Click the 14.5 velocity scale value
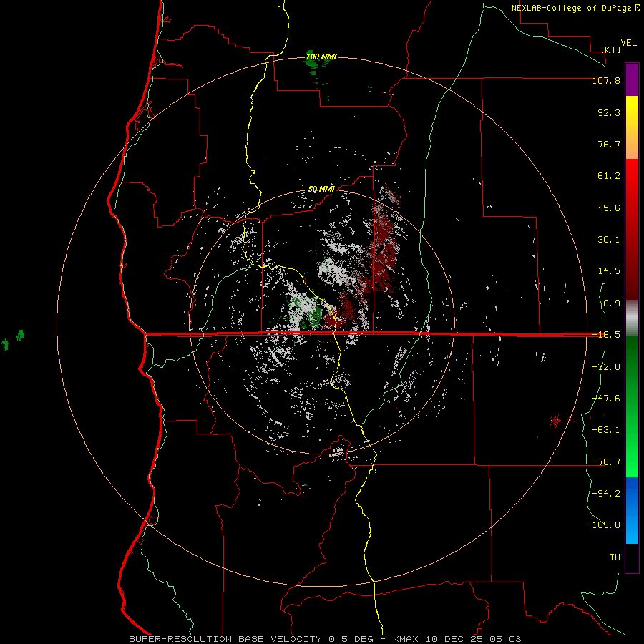This screenshot has width=644, height=644. tap(609, 271)
